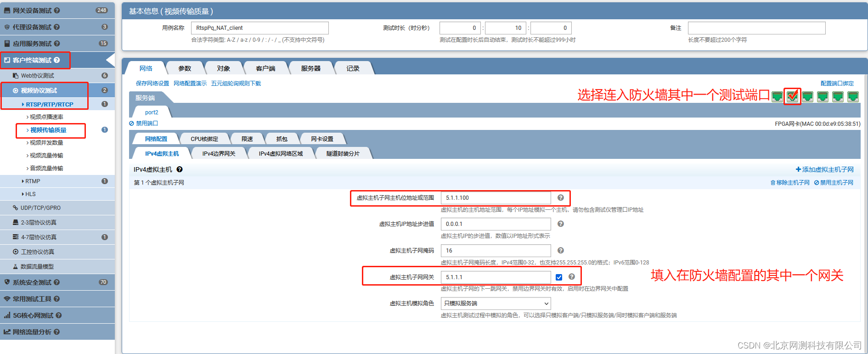Expand the RTSP/RTP/RTCP tree node
The width and height of the screenshot is (868, 354).
point(23,105)
